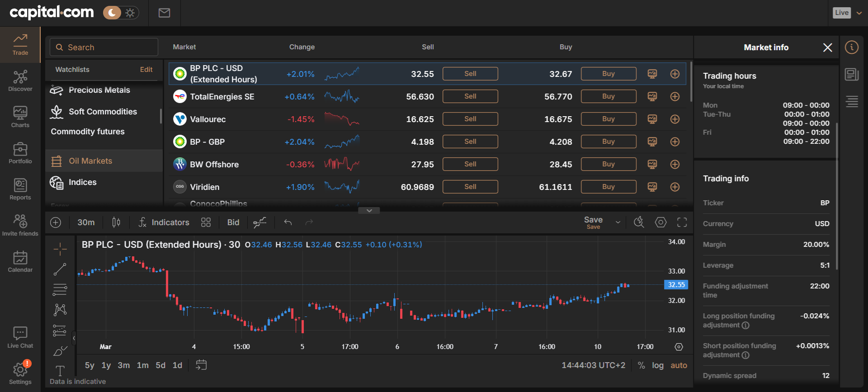The width and height of the screenshot is (868, 392).
Task: Open the Live account dropdown
Action: [x=847, y=13]
